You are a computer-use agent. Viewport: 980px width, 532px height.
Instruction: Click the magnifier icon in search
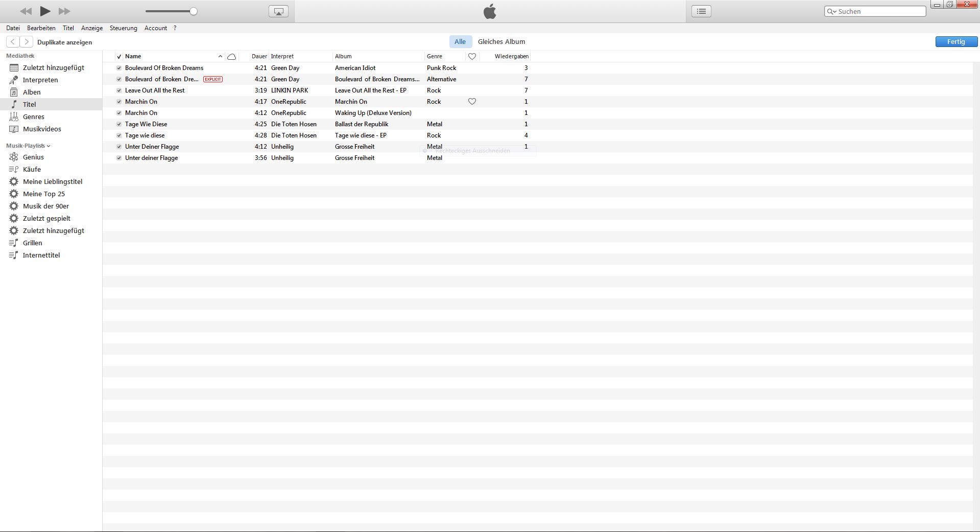831,11
